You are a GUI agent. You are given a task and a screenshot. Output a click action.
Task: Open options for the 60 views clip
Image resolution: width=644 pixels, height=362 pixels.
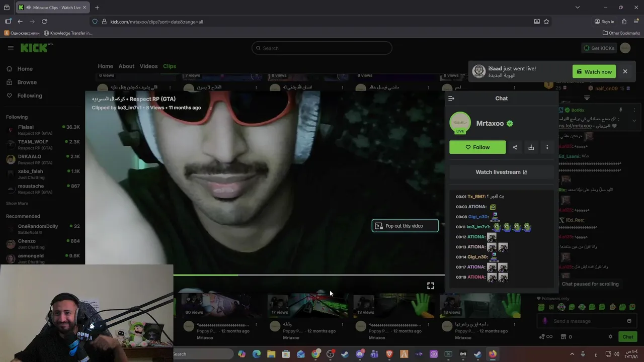coord(257,325)
